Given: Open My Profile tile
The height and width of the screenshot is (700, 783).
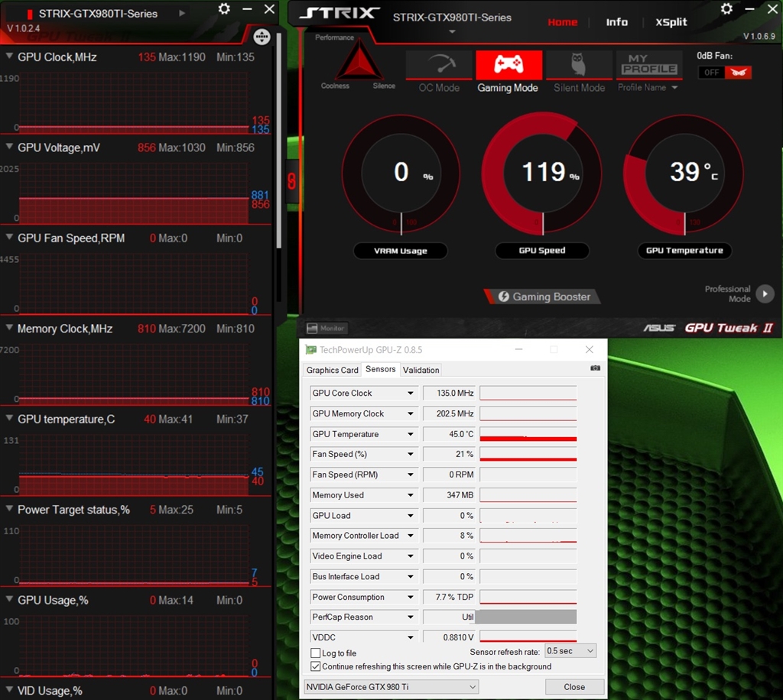Looking at the screenshot, I should coord(648,64).
